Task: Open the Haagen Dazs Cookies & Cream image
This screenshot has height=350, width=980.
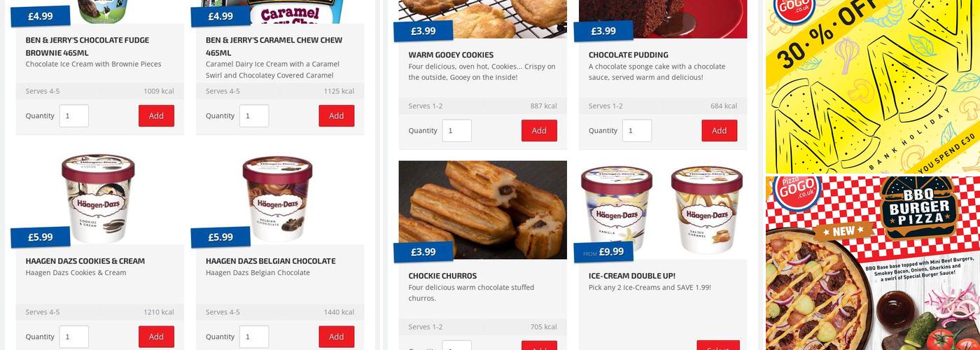Action: click(x=100, y=197)
